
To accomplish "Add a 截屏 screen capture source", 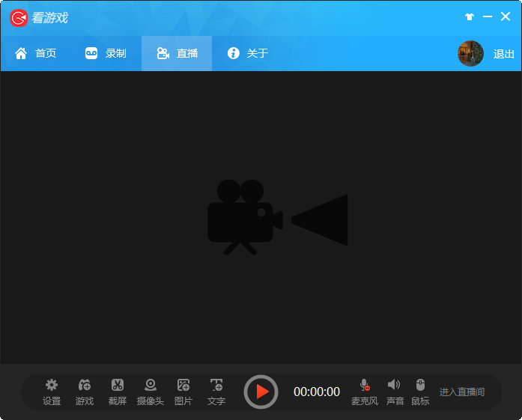I will point(118,392).
